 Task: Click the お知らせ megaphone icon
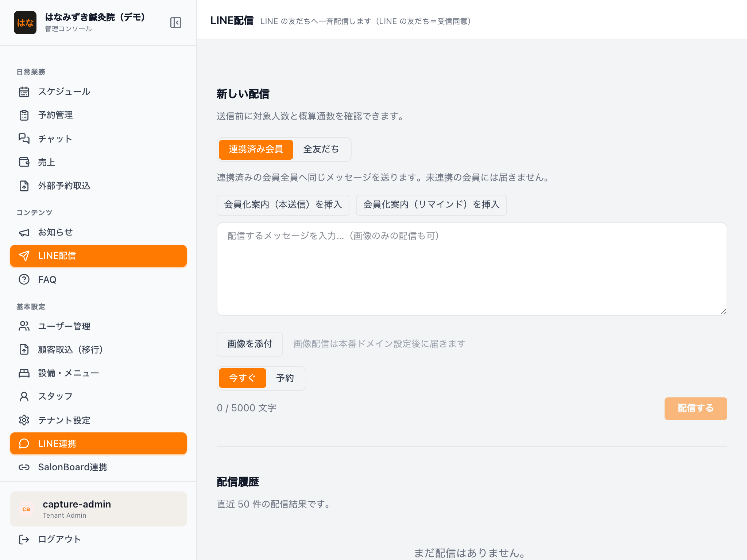click(24, 233)
